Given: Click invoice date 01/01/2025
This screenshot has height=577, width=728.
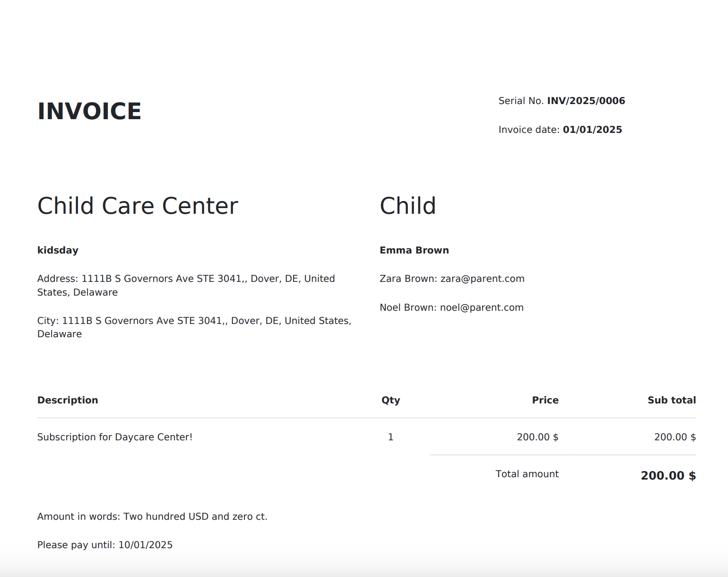Looking at the screenshot, I should coord(592,130).
